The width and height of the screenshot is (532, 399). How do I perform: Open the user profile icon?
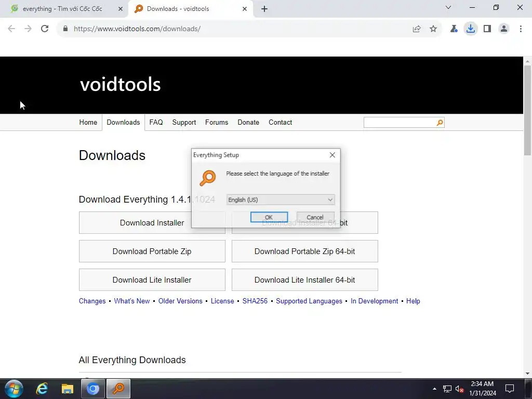[x=504, y=29]
